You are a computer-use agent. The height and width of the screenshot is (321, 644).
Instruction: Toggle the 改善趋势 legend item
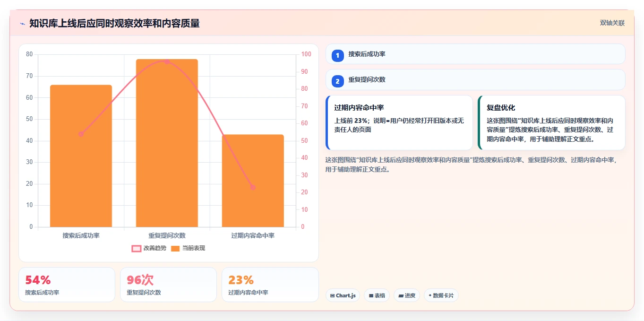coord(149,248)
